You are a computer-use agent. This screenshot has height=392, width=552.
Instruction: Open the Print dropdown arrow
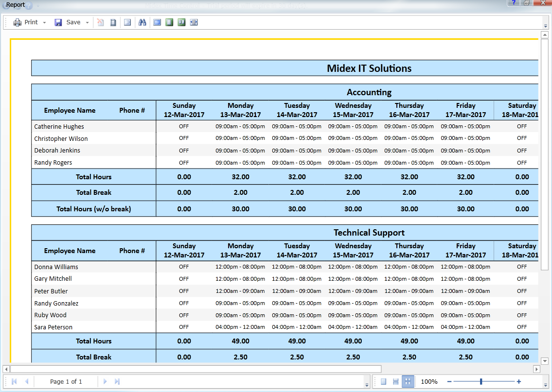coord(44,22)
